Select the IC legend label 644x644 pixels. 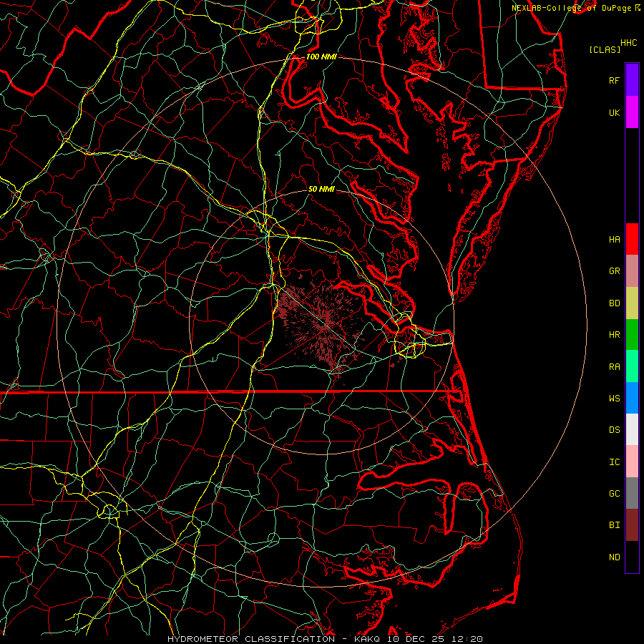614,462
